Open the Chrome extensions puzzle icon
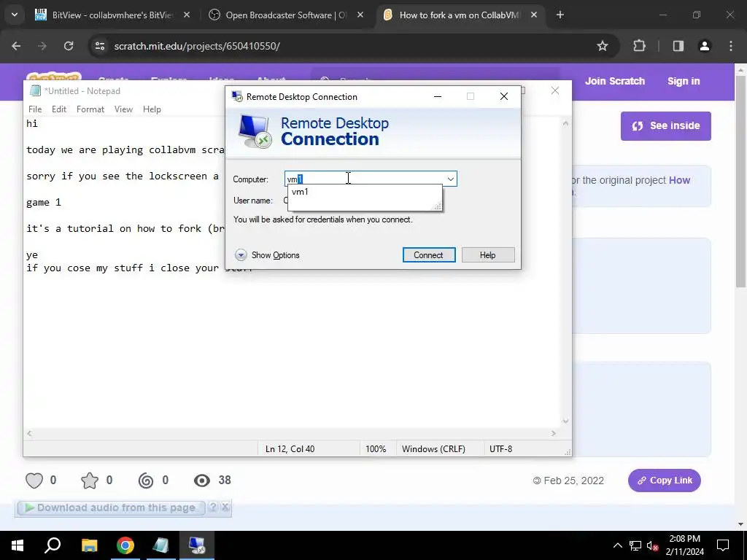747x560 pixels. [x=639, y=46]
